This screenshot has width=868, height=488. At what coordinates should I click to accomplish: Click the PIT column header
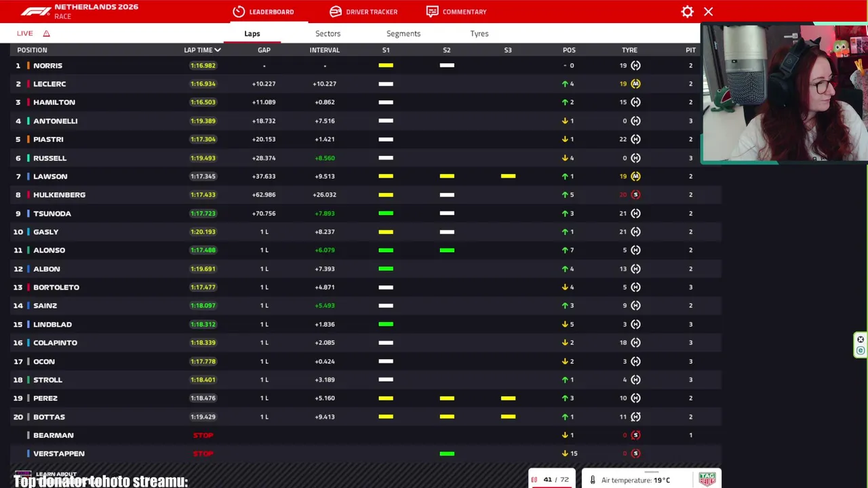[x=690, y=50]
